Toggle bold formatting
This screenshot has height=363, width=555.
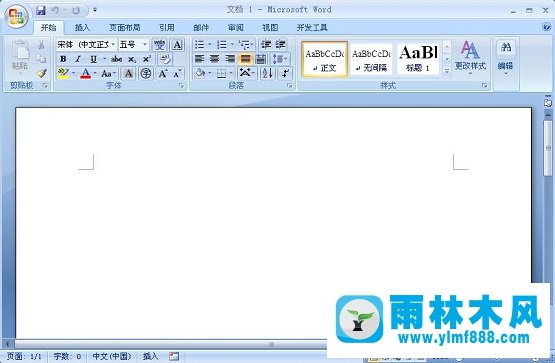(x=63, y=59)
